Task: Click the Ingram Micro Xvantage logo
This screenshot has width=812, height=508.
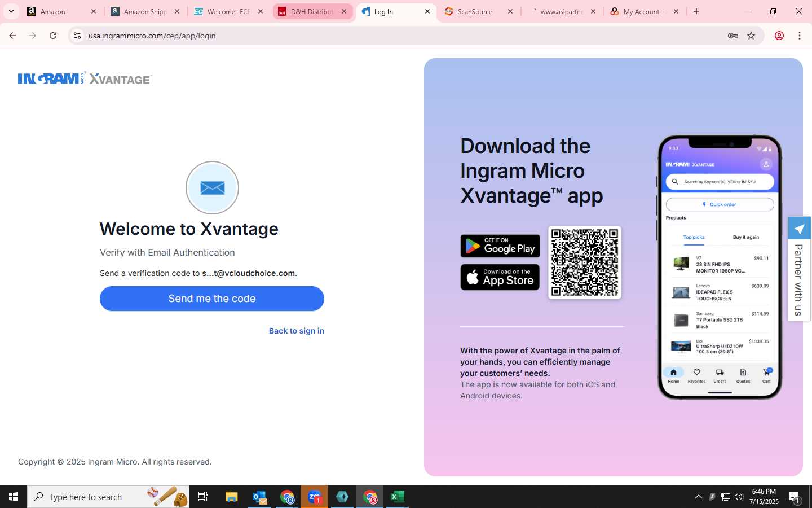Action: (85, 78)
